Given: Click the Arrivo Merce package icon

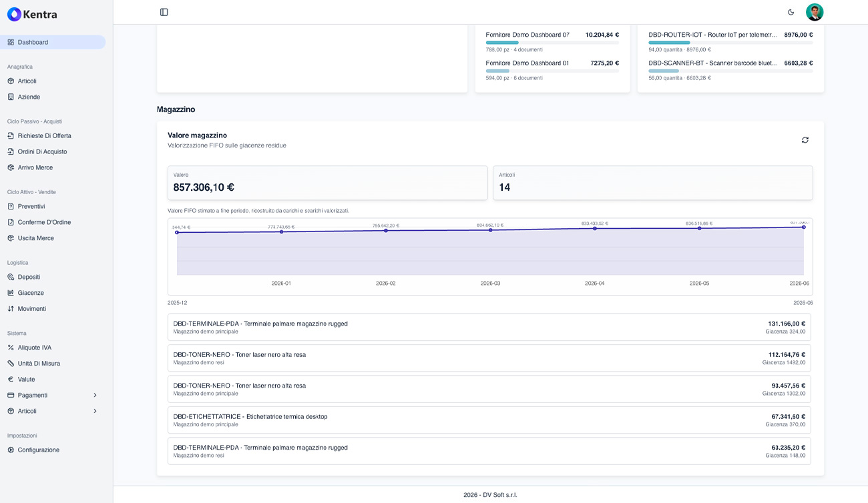Looking at the screenshot, I should click(11, 167).
